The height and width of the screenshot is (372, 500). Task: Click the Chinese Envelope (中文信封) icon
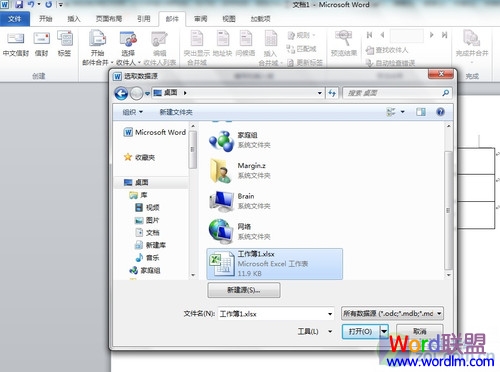(16, 43)
